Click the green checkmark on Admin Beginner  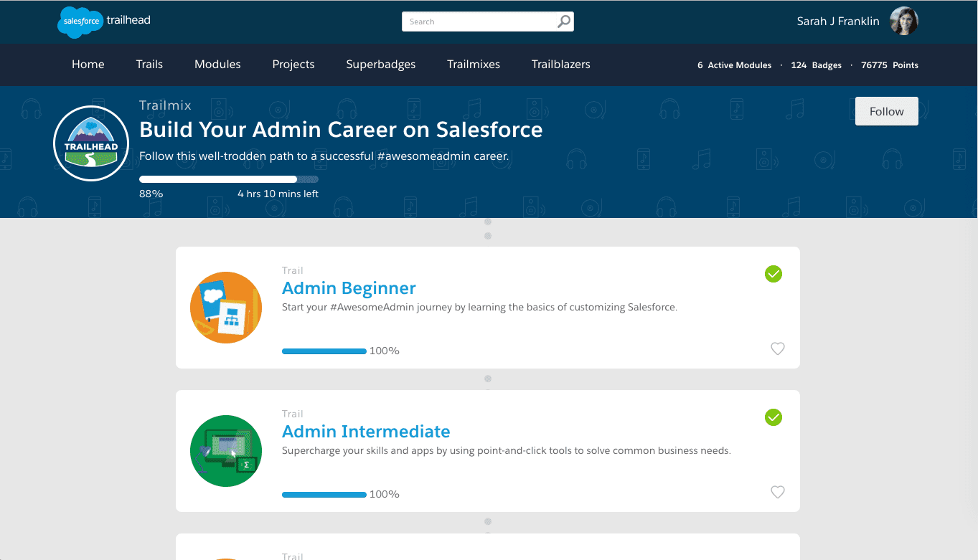(x=773, y=274)
